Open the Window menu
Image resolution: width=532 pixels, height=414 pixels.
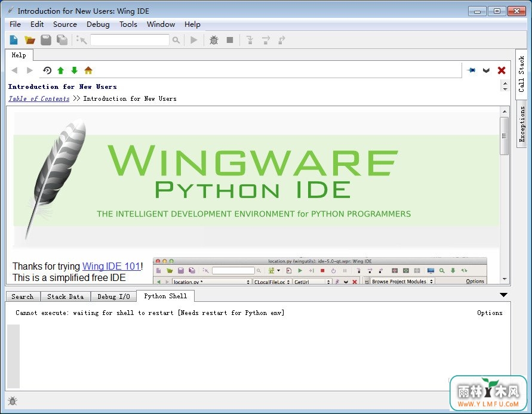(x=161, y=24)
